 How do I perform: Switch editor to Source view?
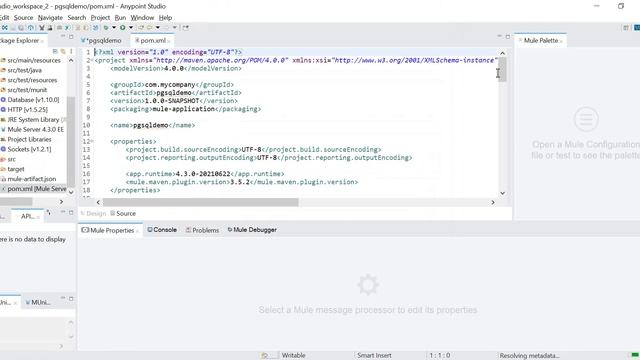[x=123, y=213]
